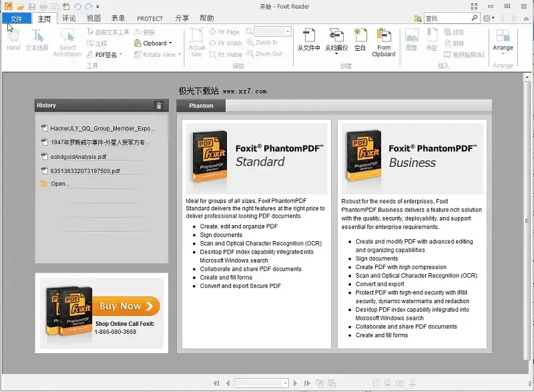Click the Buy Now button
Viewport: 534px width, 392px height.
[125, 306]
